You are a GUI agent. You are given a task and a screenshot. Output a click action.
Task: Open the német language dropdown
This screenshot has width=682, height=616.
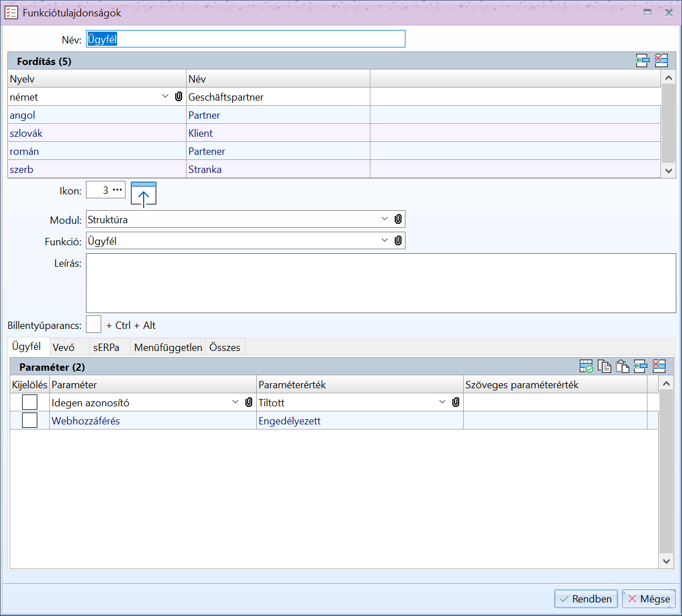pos(165,97)
